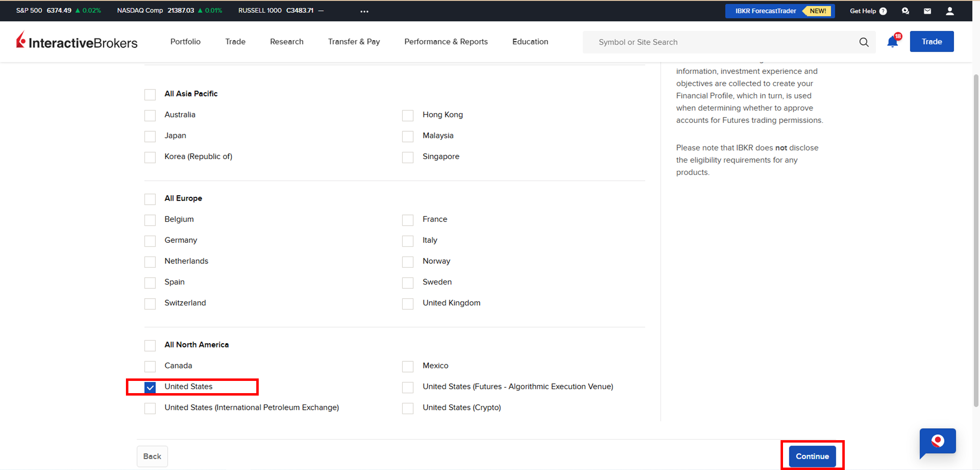Screen dimensions: 980x470
Task: Select the Hong Kong checkbox
Action: pos(408,116)
